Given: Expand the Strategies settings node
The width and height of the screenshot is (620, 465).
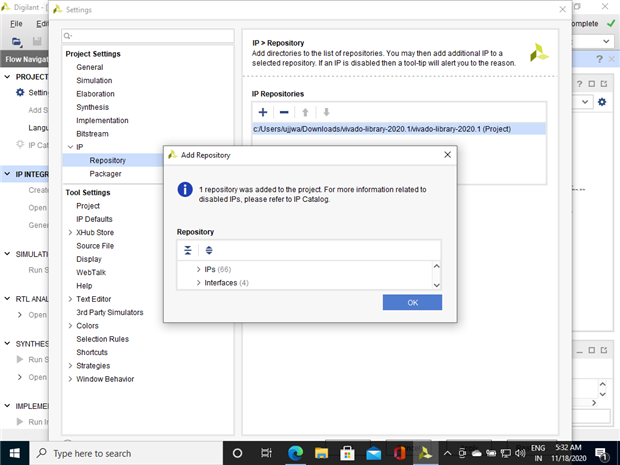Looking at the screenshot, I should click(70, 366).
